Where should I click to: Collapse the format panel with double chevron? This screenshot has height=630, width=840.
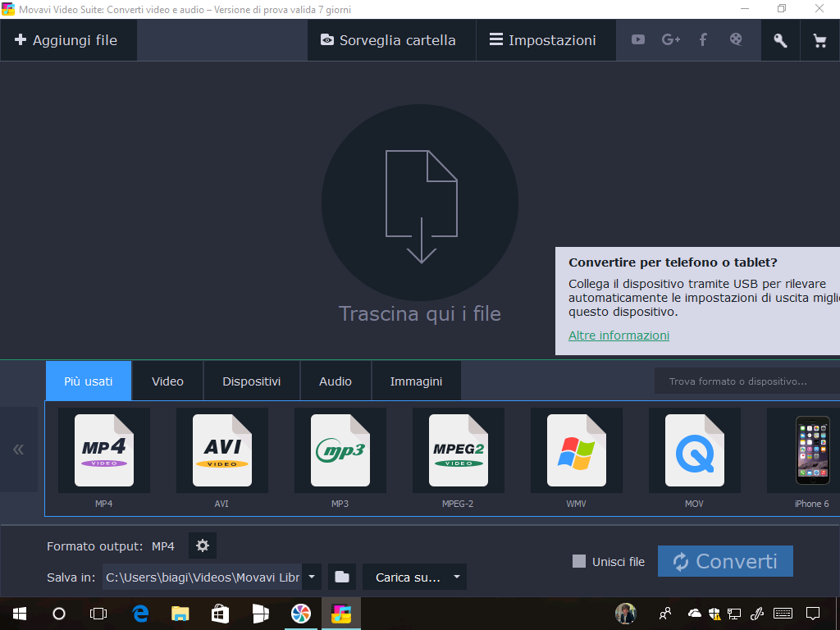19,449
